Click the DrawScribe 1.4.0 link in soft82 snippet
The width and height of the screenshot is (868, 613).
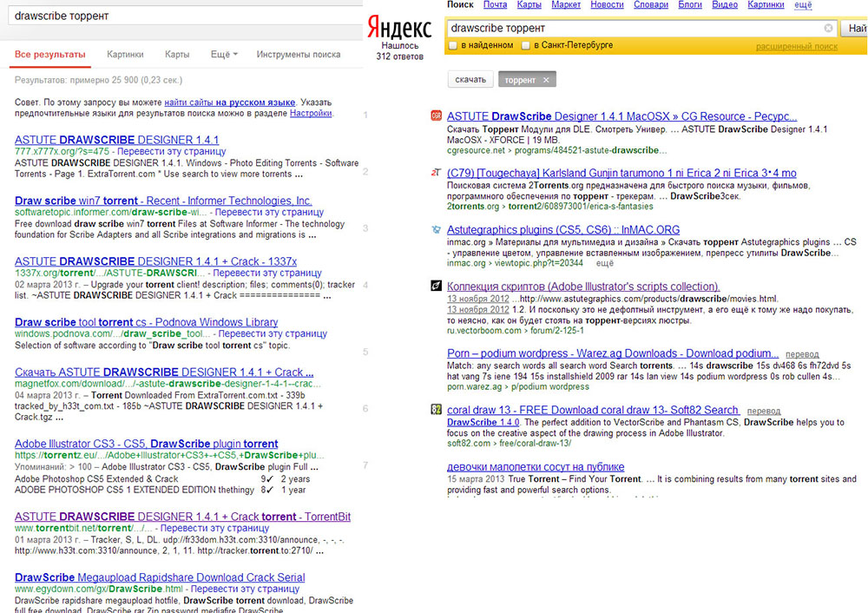[x=483, y=423]
